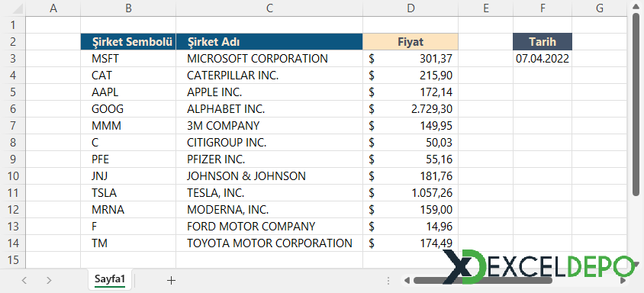Viewport: 644px width, 293px height.
Task: Select the Tarih header cell
Action: [x=543, y=41]
